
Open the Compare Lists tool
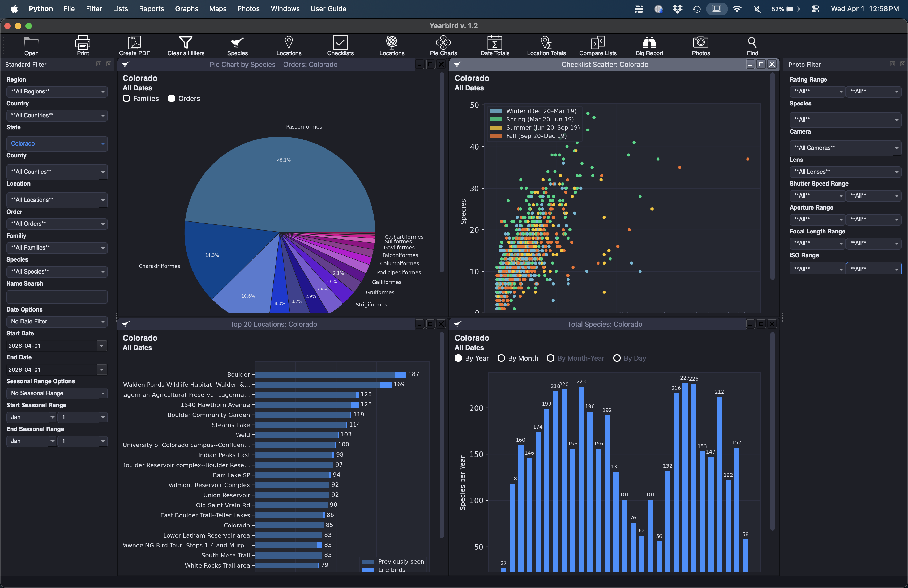(597, 43)
